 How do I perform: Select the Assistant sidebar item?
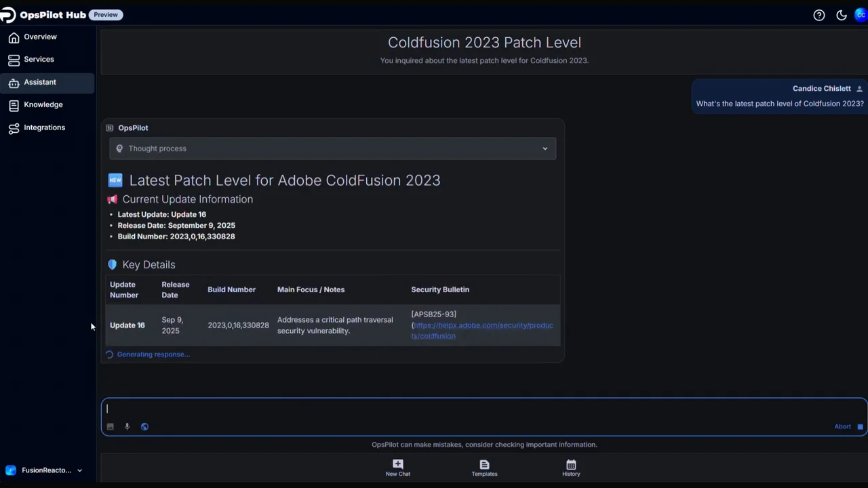point(40,82)
